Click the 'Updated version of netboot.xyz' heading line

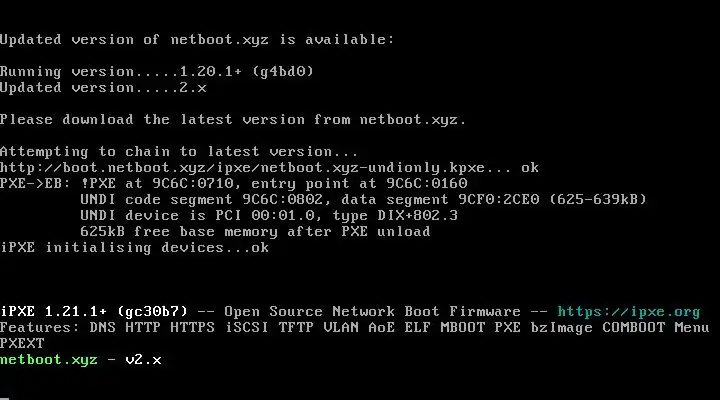pyautogui.click(x=196, y=40)
